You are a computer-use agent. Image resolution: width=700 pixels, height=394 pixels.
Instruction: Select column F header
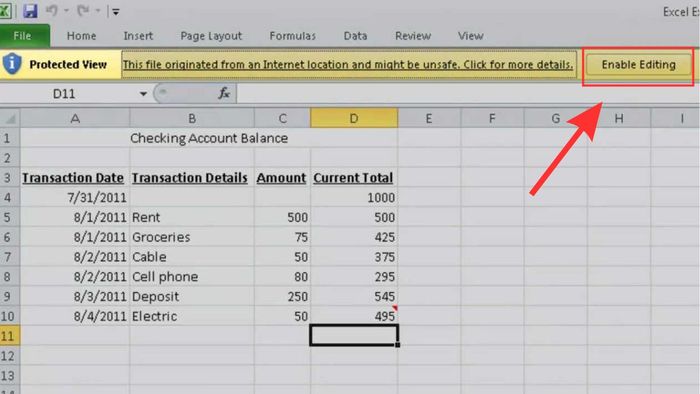[x=492, y=118]
